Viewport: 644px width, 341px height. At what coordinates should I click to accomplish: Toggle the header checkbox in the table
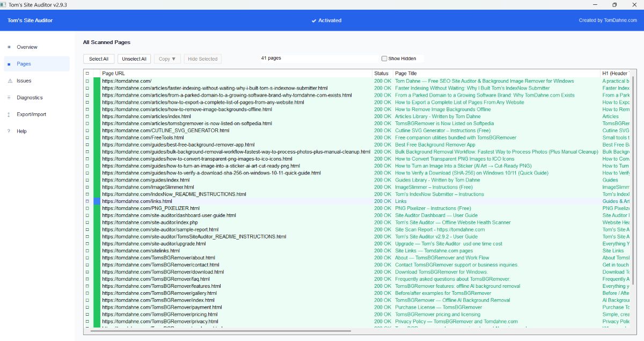[87, 73]
